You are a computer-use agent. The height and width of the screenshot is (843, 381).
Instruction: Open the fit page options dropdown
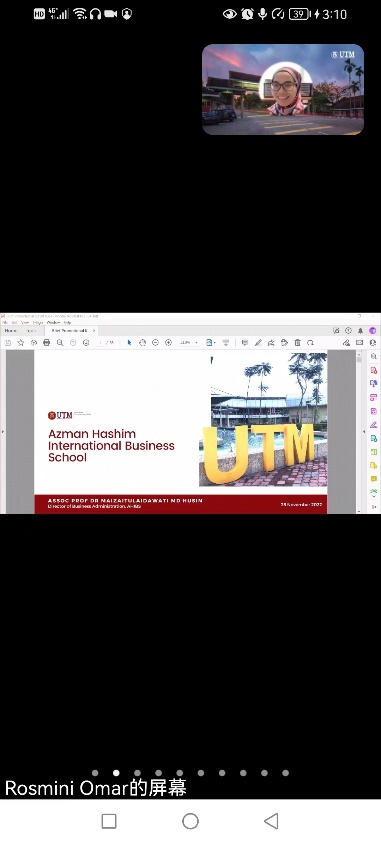tap(211, 342)
